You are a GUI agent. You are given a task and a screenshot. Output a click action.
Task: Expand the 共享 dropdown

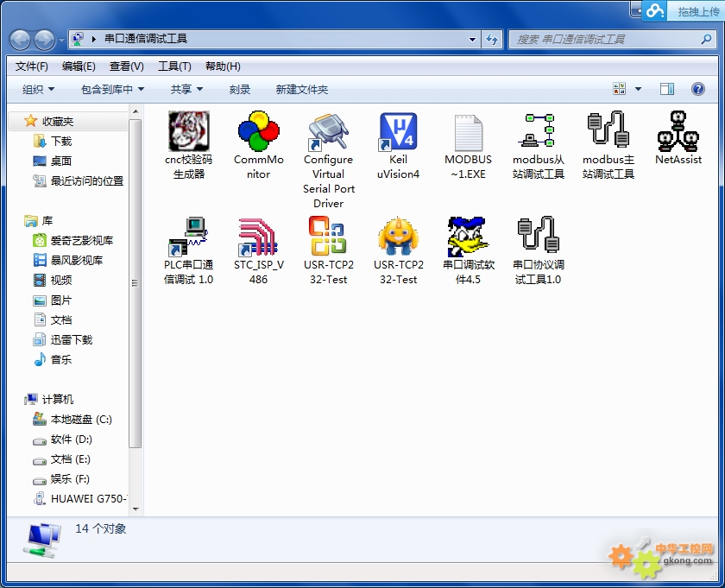click(x=186, y=89)
